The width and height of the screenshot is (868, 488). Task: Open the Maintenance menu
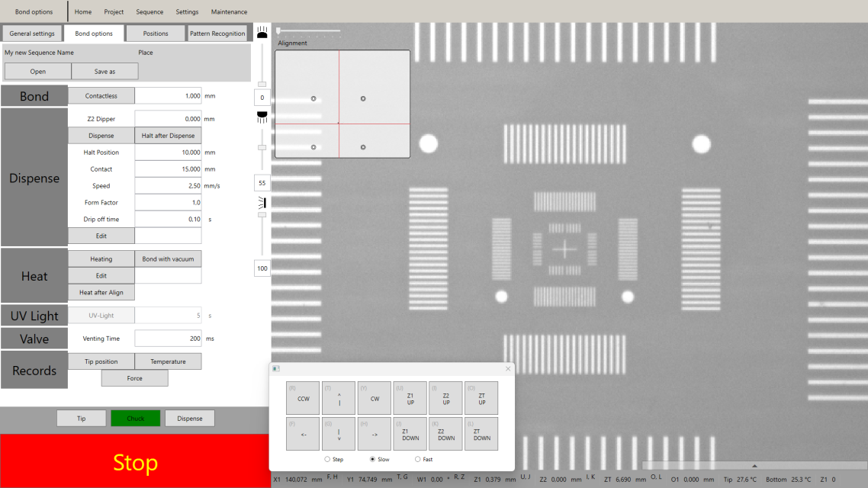click(x=229, y=12)
